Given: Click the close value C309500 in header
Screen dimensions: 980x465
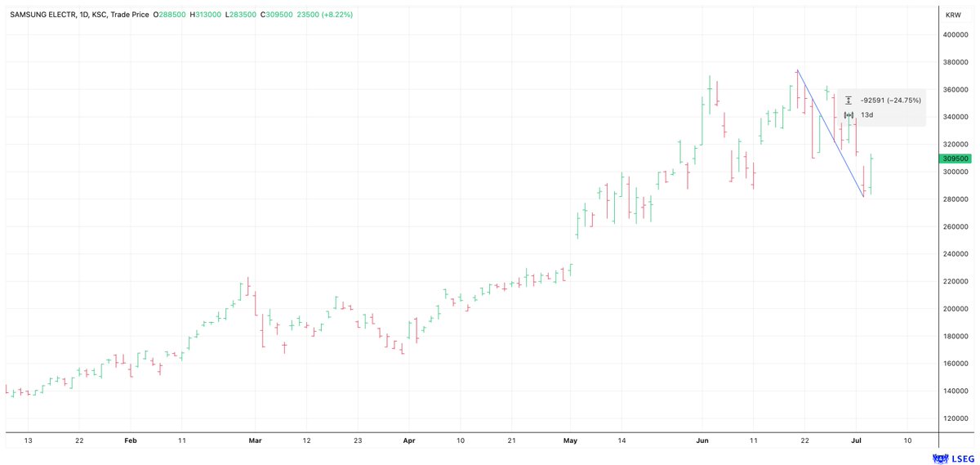Looking at the screenshot, I should [x=277, y=15].
